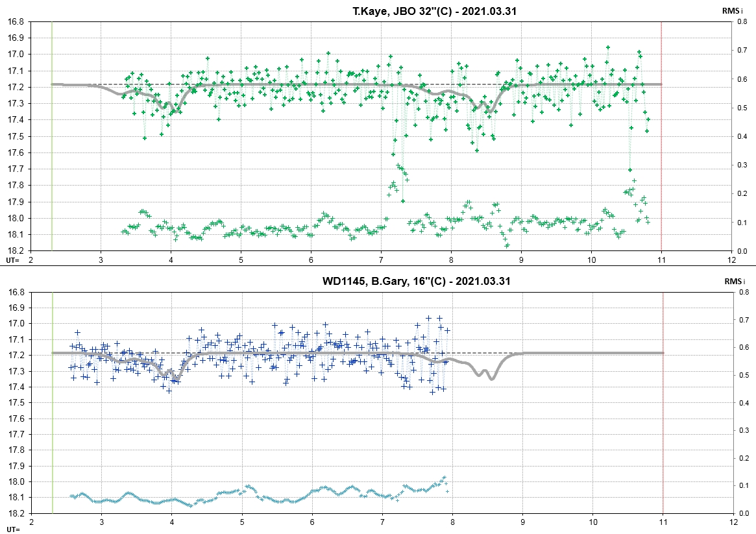Click RMS tick 0.0 on the T.Kaye chart
Screen dimensions: 756x534
coord(742,250)
